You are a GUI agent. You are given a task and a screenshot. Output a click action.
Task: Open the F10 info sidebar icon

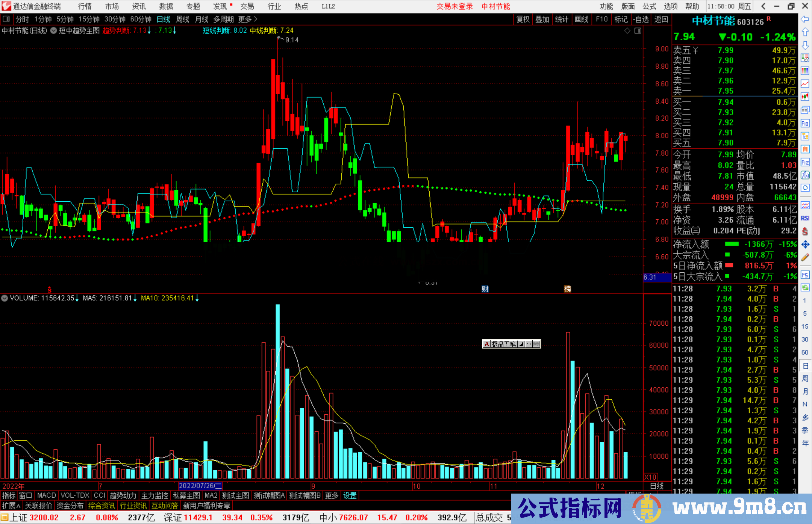(x=805, y=123)
